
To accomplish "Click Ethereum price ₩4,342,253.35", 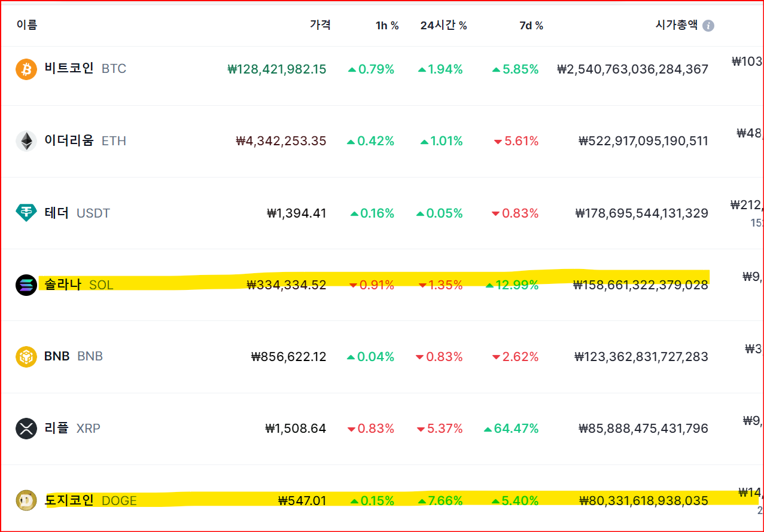I will (281, 141).
